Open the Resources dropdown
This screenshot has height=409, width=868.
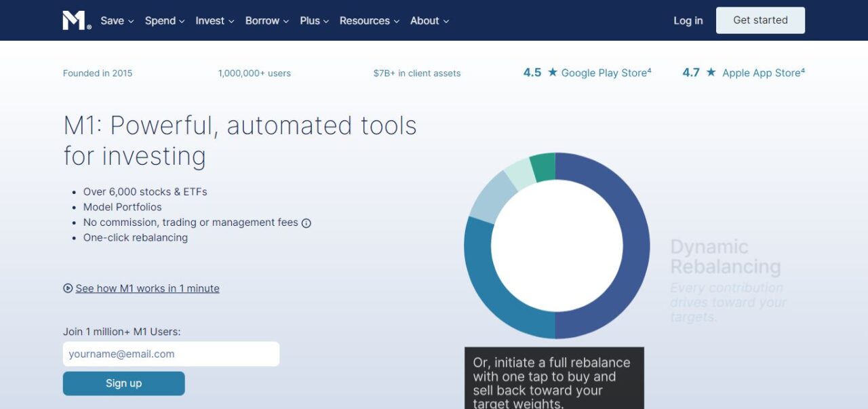pyautogui.click(x=370, y=21)
